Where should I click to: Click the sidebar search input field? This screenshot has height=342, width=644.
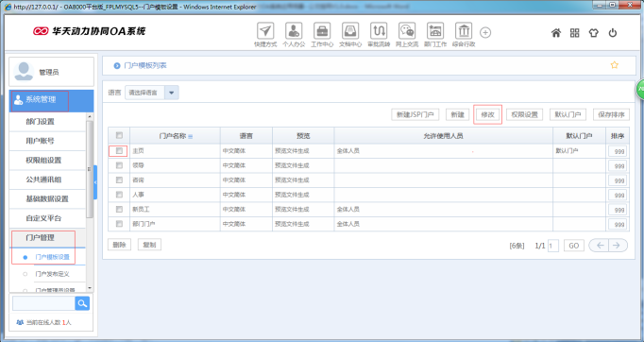coord(43,303)
